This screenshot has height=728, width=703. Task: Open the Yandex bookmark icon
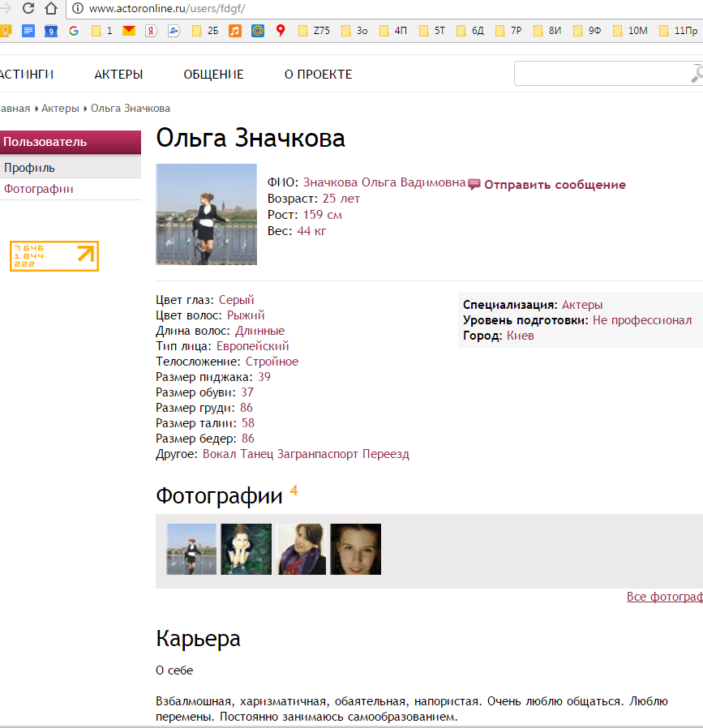(x=151, y=31)
